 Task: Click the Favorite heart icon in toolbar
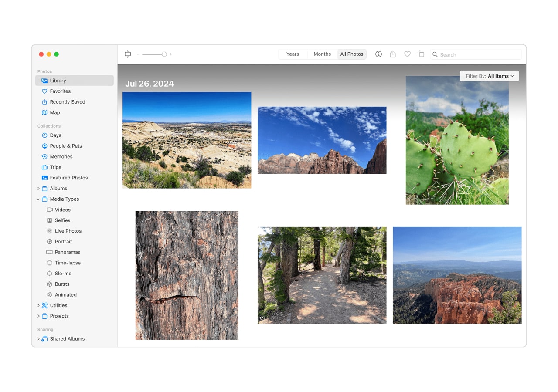click(x=407, y=54)
